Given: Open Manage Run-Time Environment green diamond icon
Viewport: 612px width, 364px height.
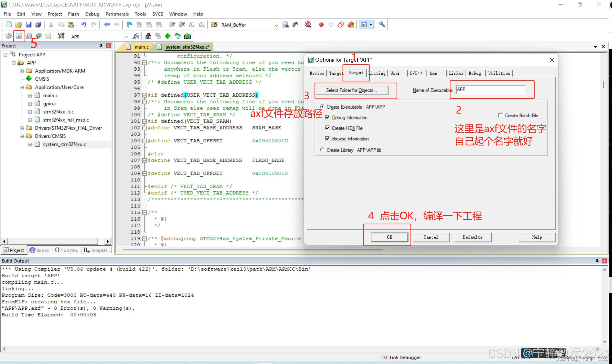Looking at the screenshot, I should coord(168,36).
